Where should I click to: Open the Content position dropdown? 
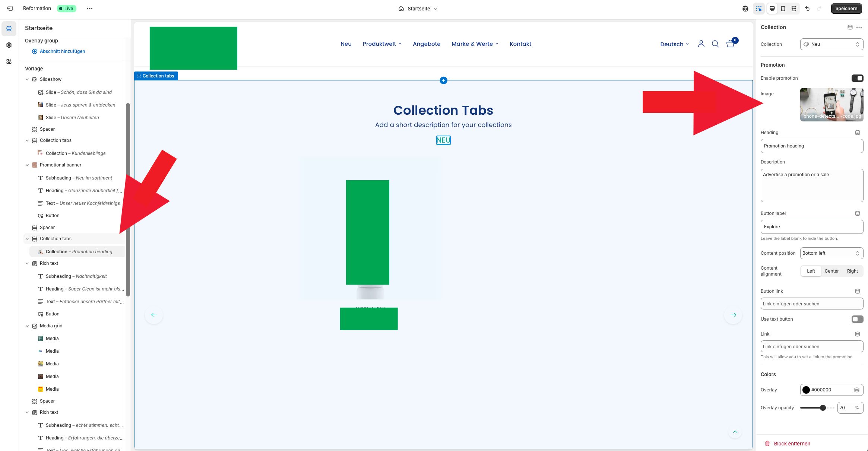click(831, 253)
